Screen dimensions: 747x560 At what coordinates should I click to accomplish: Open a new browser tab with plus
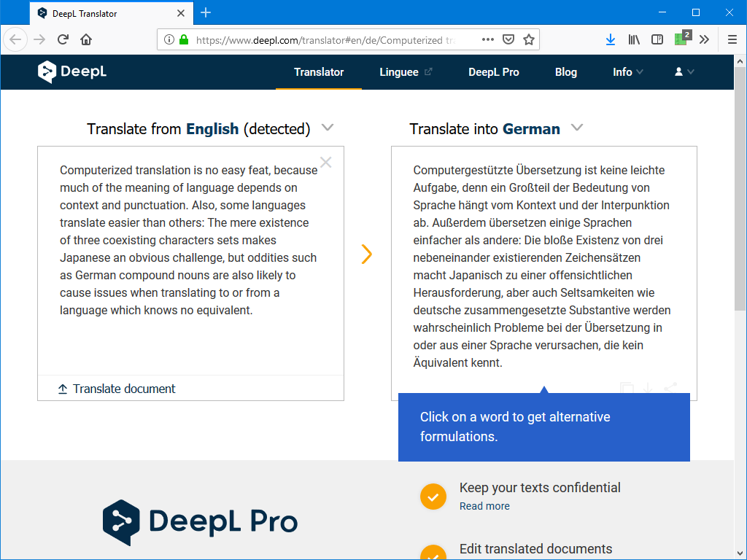point(206,13)
